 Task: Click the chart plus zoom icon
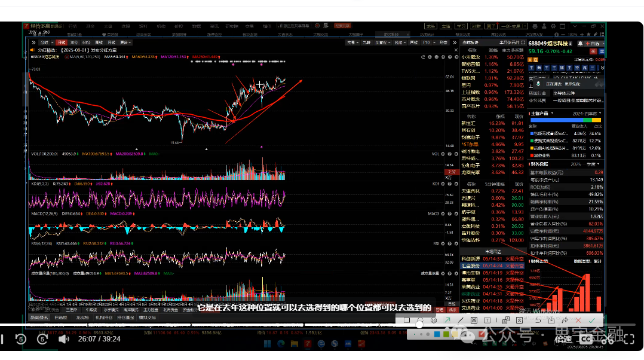click(430, 57)
